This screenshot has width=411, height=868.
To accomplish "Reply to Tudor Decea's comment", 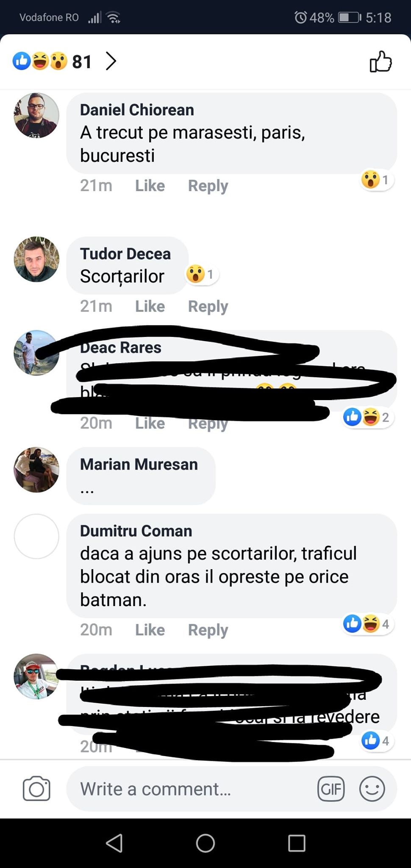I will point(208,306).
